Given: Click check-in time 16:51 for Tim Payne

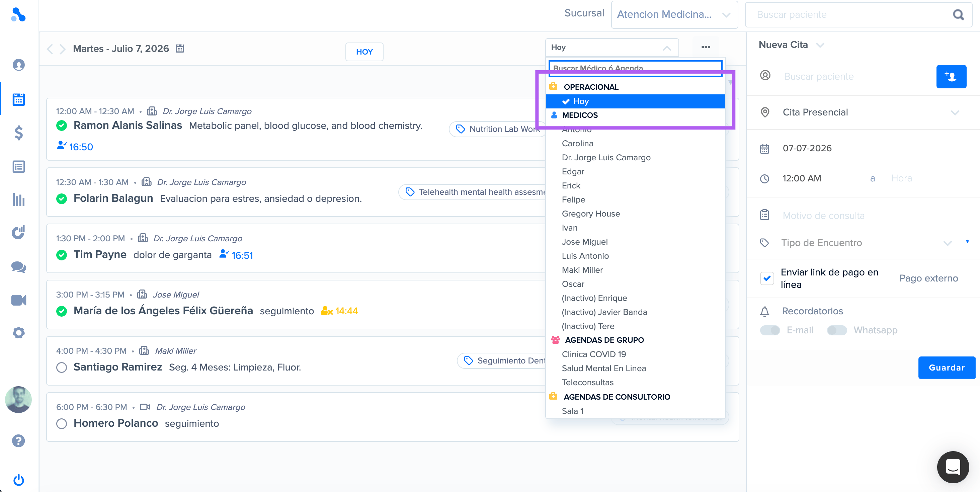Looking at the screenshot, I should click(x=236, y=255).
